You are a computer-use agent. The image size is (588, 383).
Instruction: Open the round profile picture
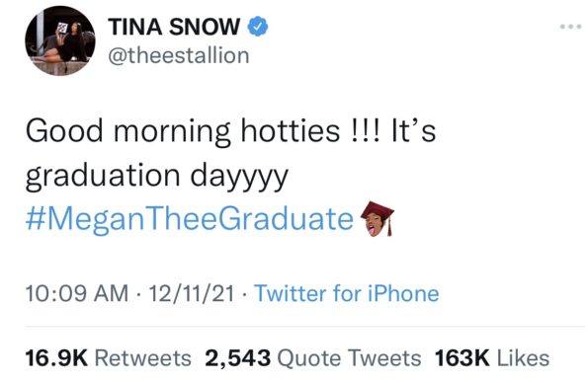click(x=60, y=40)
